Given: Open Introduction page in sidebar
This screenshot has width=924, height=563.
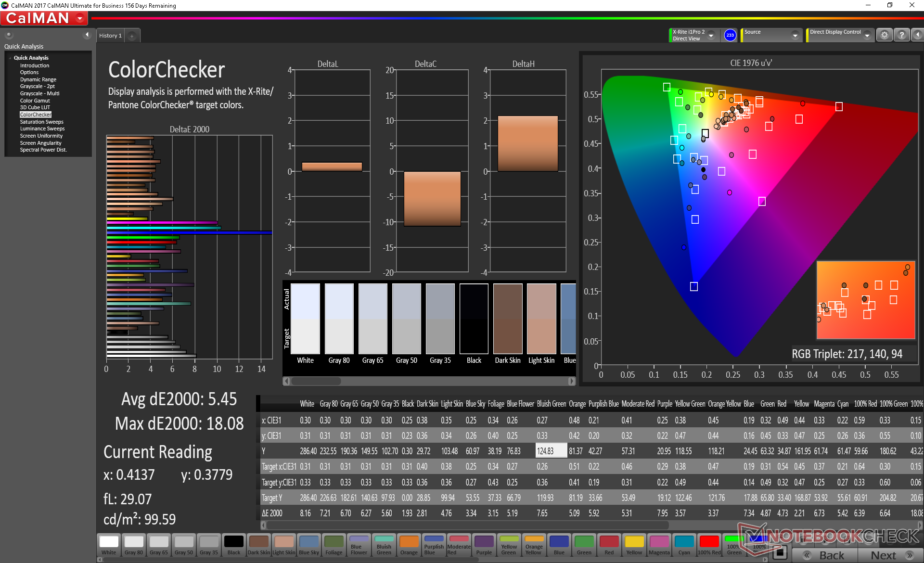Looking at the screenshot, I should click(x=35, y=65).
